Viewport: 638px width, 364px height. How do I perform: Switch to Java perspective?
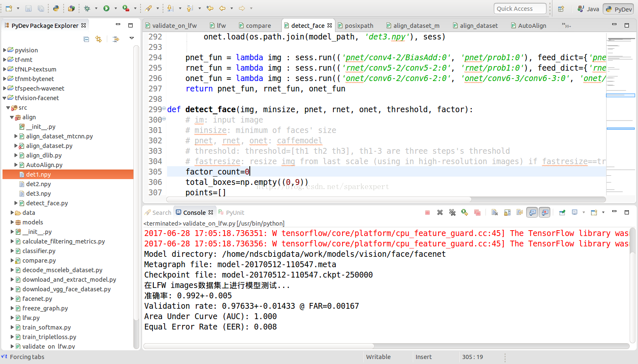tap(588, 9)
